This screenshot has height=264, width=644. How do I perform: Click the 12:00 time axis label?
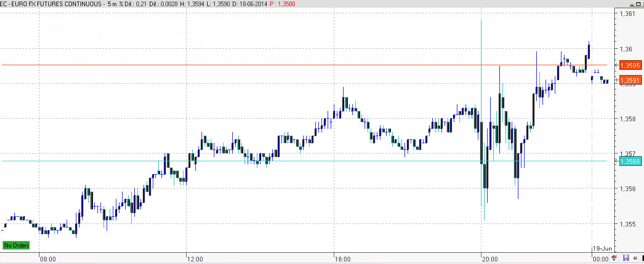(x=195, y=258)
